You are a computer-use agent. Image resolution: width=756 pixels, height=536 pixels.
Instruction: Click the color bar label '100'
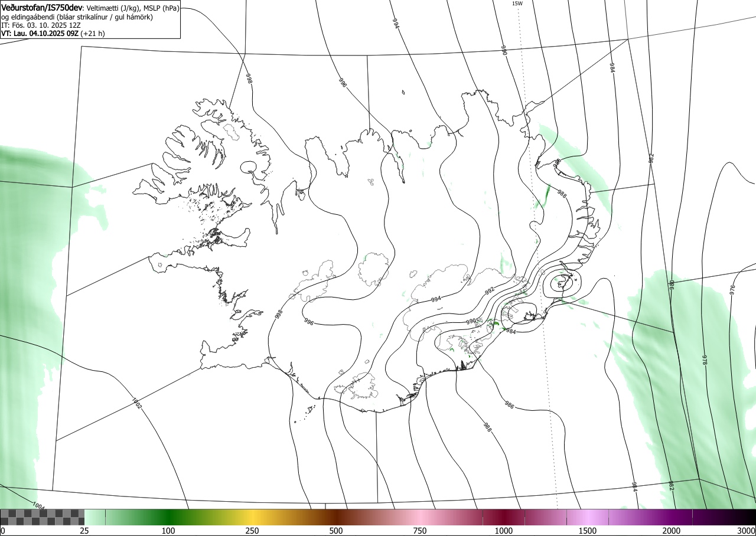(x=168, y=531)
